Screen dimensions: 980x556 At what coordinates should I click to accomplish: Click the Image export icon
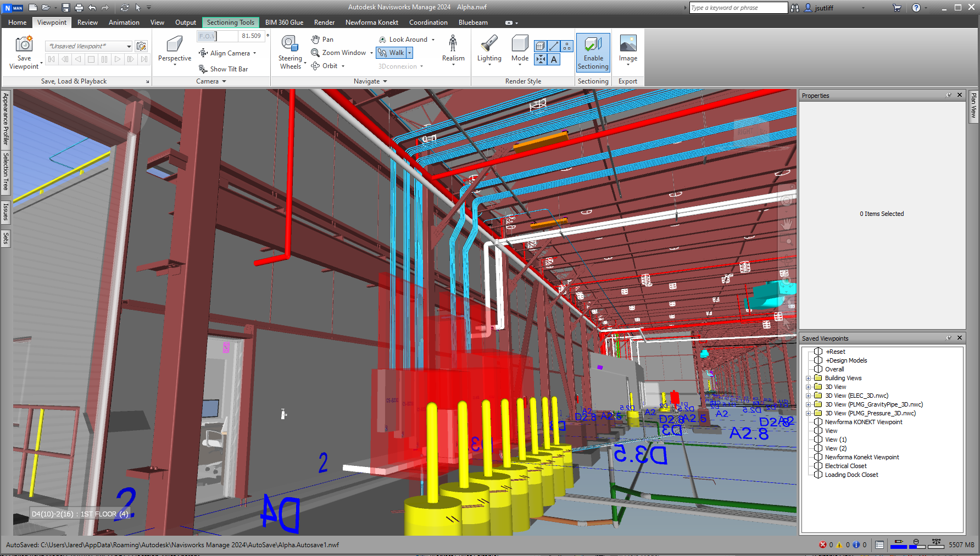(x=628, y=44)
